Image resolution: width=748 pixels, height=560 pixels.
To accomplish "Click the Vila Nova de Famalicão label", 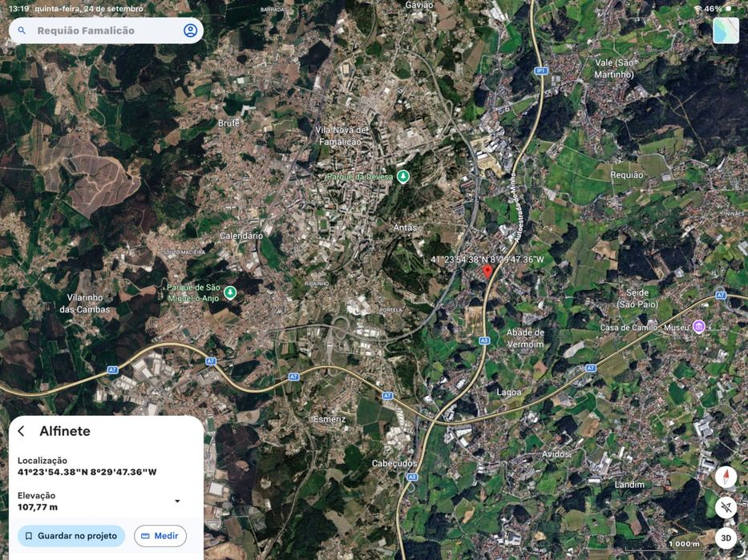I will point(341,136).
